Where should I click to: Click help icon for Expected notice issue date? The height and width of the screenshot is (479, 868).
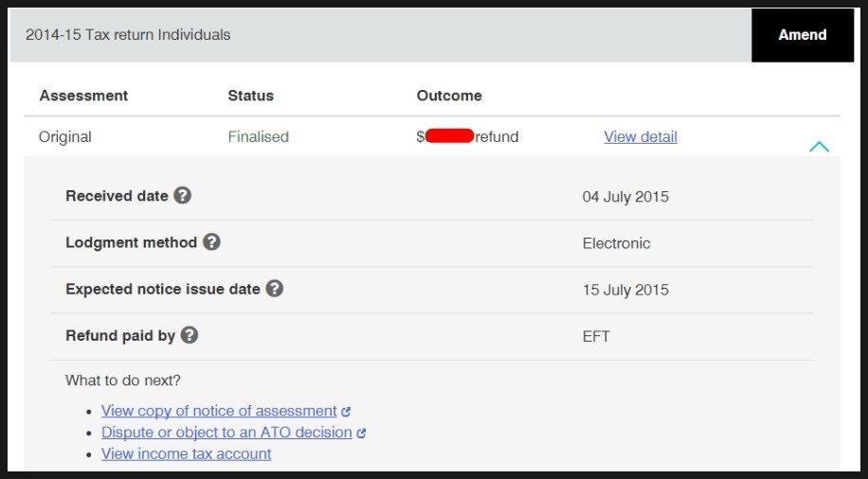(275, 288)
